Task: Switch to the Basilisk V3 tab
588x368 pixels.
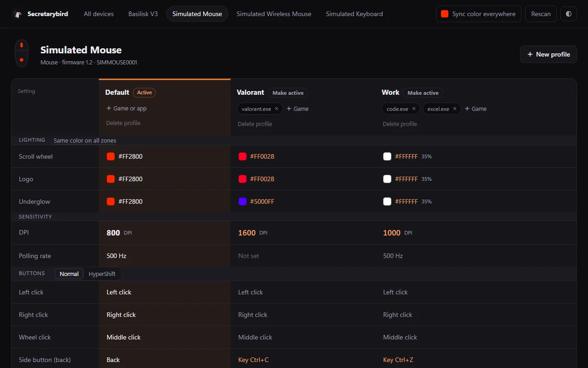Action: (x=143, y=14)
